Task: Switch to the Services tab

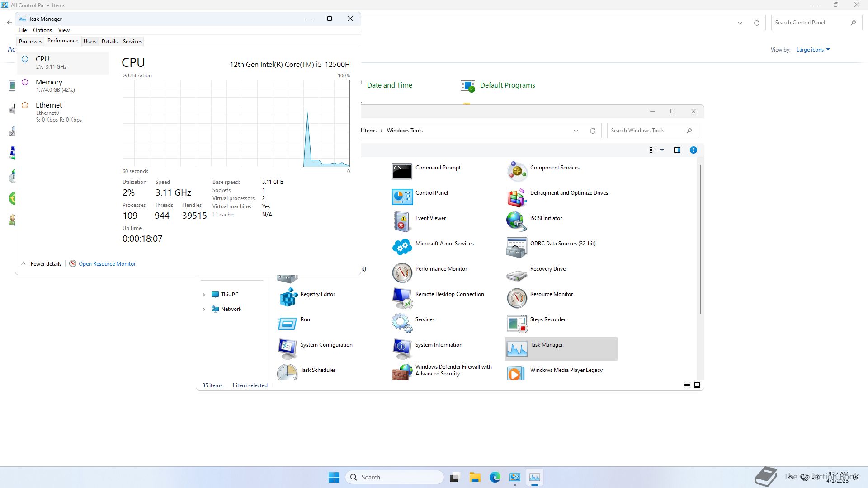Action: click(132, 42)
